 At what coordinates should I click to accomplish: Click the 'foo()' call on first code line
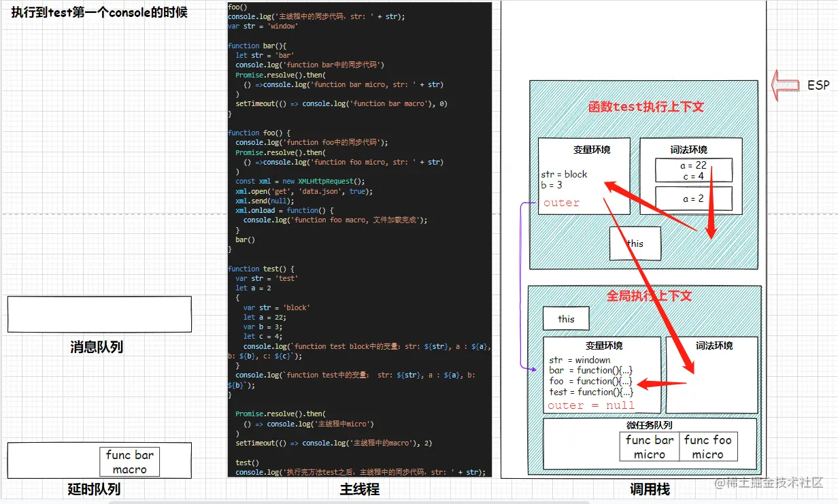(237, 7)
